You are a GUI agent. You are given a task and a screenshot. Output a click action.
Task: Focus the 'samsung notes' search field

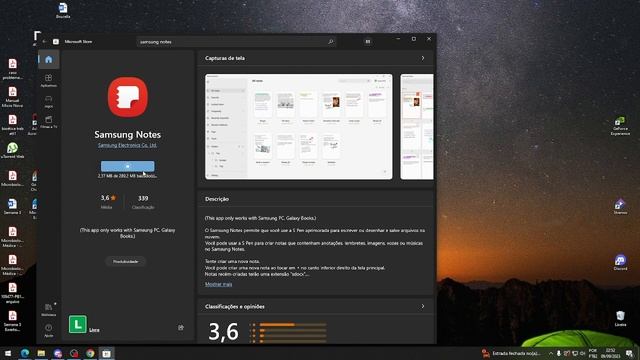pyautogui.click(x=237, y=42)
